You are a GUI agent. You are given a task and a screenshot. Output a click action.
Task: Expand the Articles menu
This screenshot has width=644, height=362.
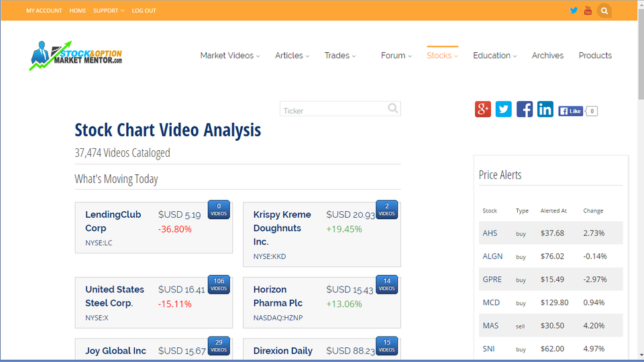click(x=292, y=56)
